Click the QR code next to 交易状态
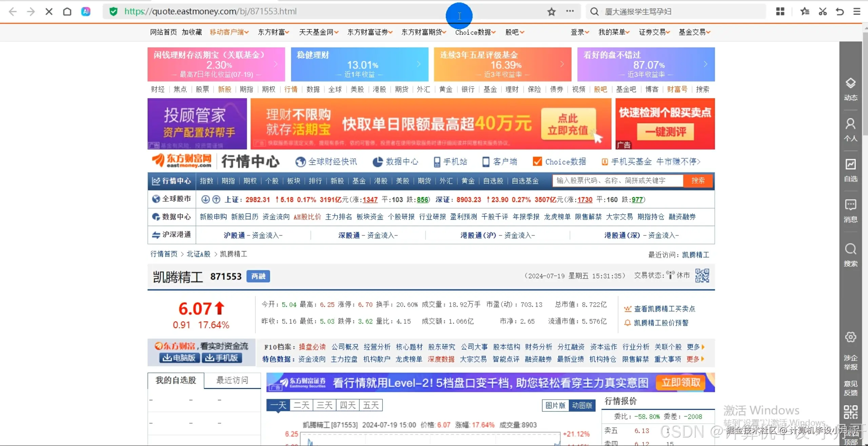The width and height of the screenshot is (868, 446). 703,276
